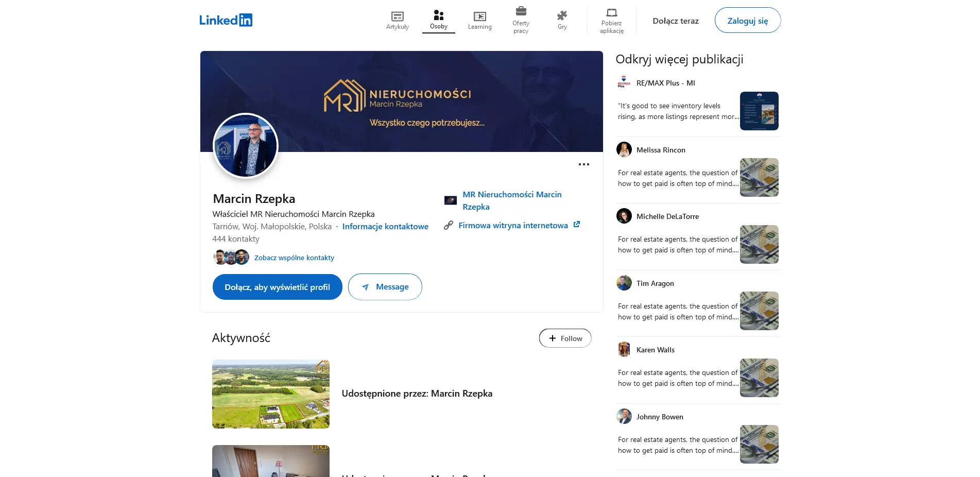Open the Gry puzzle tab
Image resolution: width=980 pixels, height=477 pixels.
[x=562, y=21]
